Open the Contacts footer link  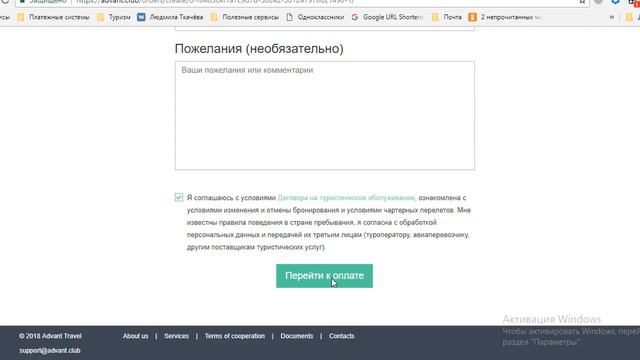click(342, 336)
